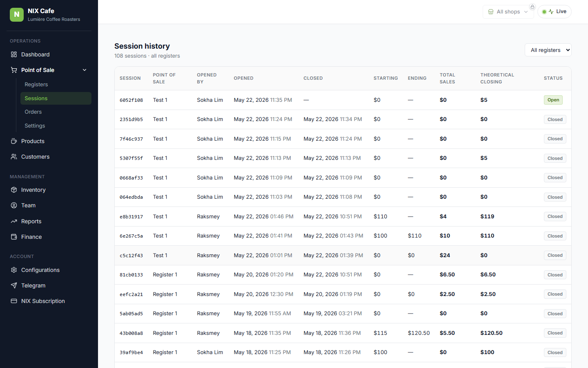Click the $24 total sales value
Viewport: 588px width, 368px height.
pyautogui.click(x=445, y=255)
